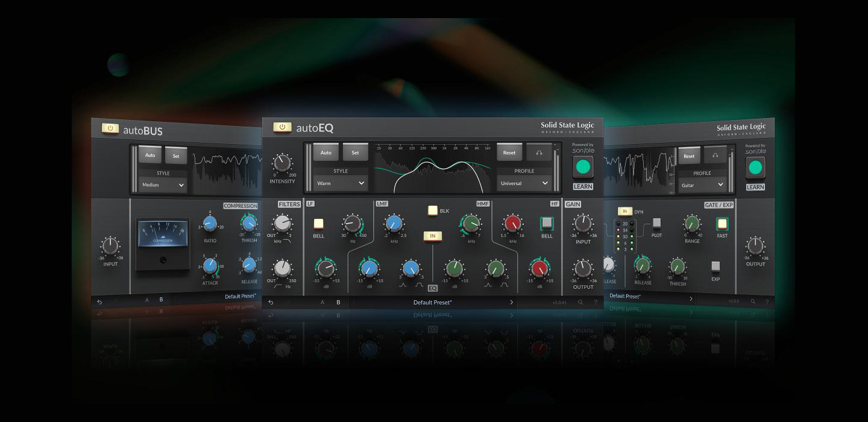Open the Guitar PROFILE dropdown
The image size is (868, 422).
pyautogui.click(x=702, y=185)
